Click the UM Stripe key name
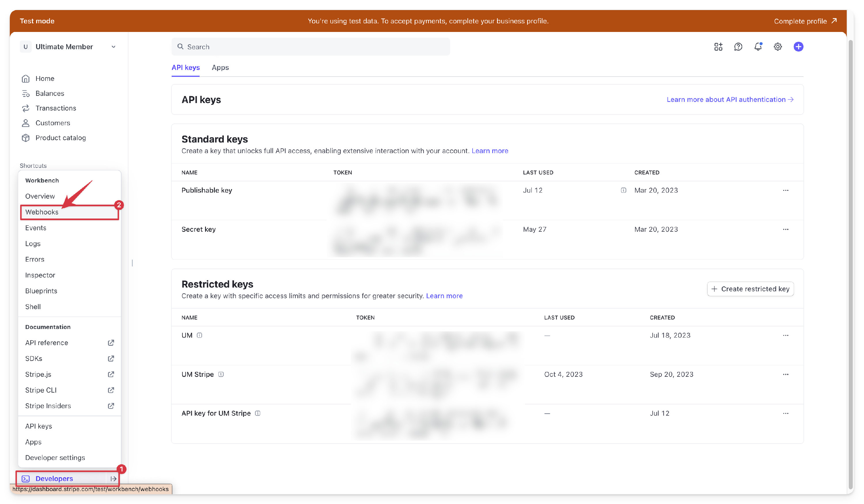 198,374
